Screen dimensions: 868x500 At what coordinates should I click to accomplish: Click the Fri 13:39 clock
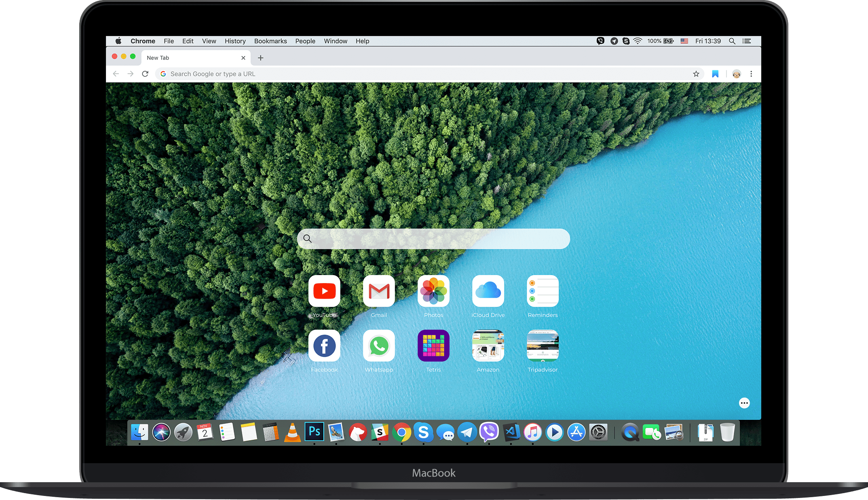pos(708,41)
